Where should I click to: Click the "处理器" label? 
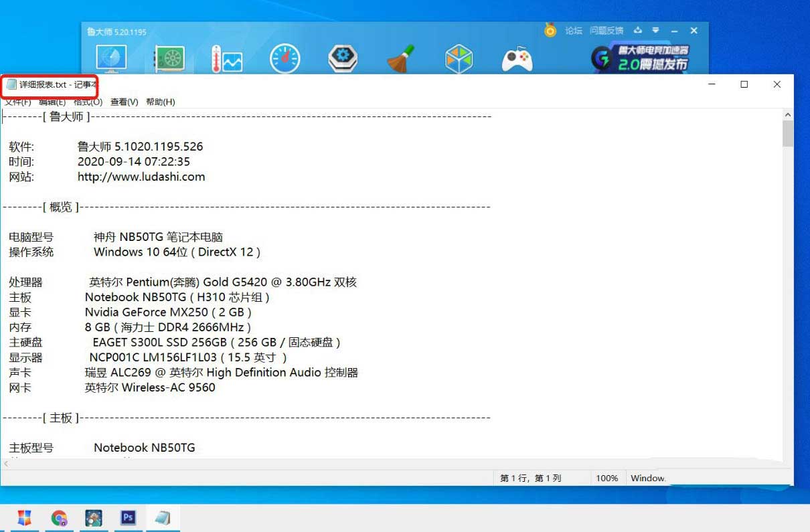click(x=25, y=282)
